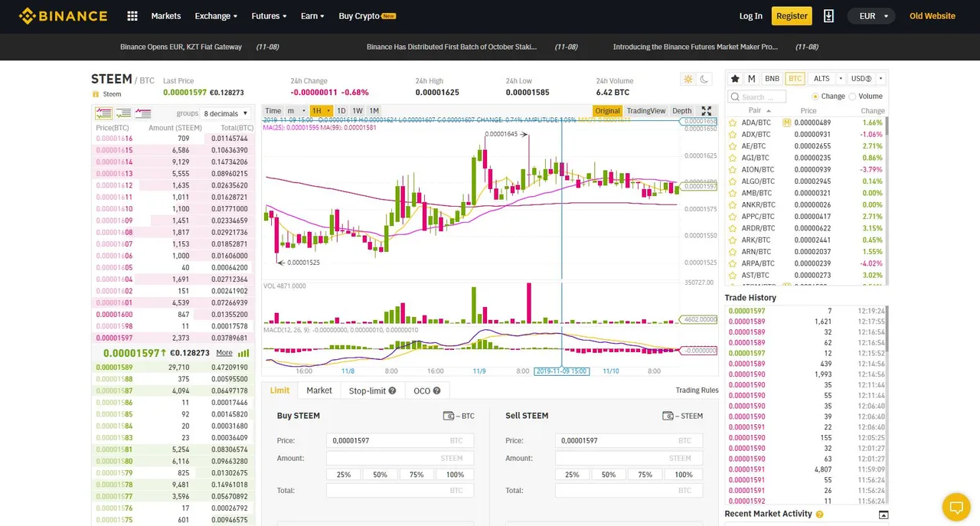Open the Markets menu item

[x=166, y=16]
